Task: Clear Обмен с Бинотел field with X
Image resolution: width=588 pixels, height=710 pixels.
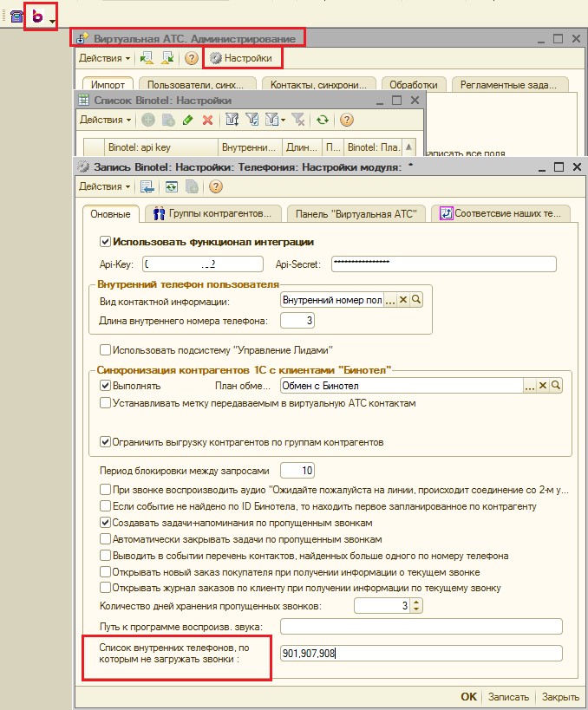Action: click(x=543, y=385)
